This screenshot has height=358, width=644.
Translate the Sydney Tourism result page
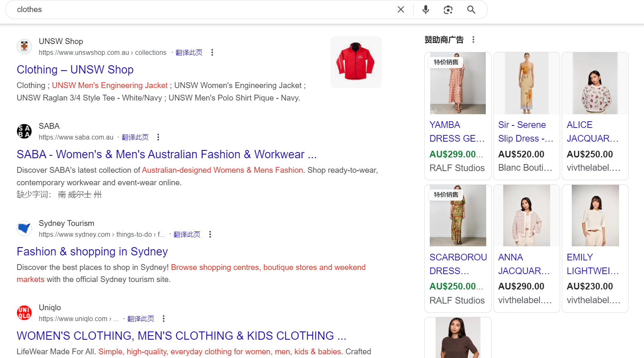click(x=187, y=234)
